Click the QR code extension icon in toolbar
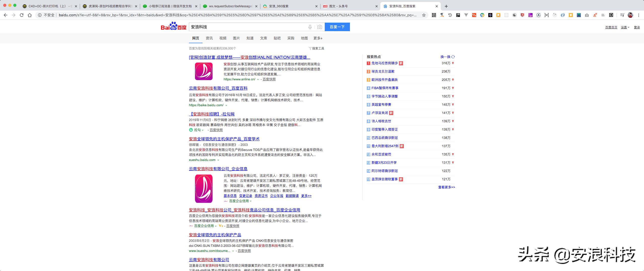Screen dimensions: 644x271 (434, 15)
